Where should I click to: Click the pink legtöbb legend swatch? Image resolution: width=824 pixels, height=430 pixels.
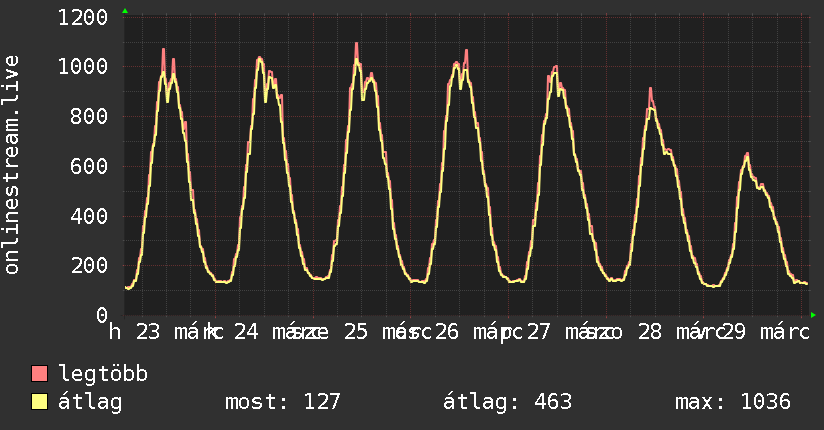pyautogui.click(x=39, y=373)
